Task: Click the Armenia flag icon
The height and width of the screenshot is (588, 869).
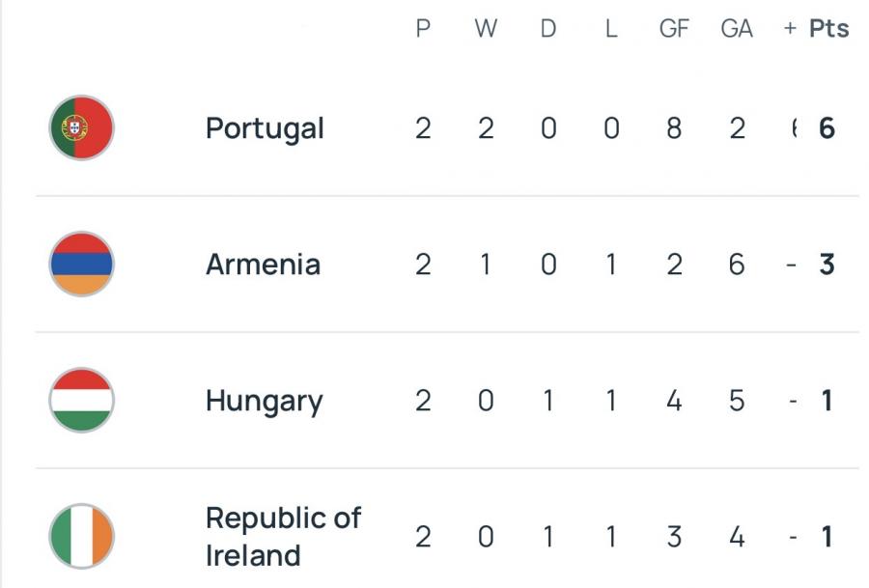Action: click(82, 264)
